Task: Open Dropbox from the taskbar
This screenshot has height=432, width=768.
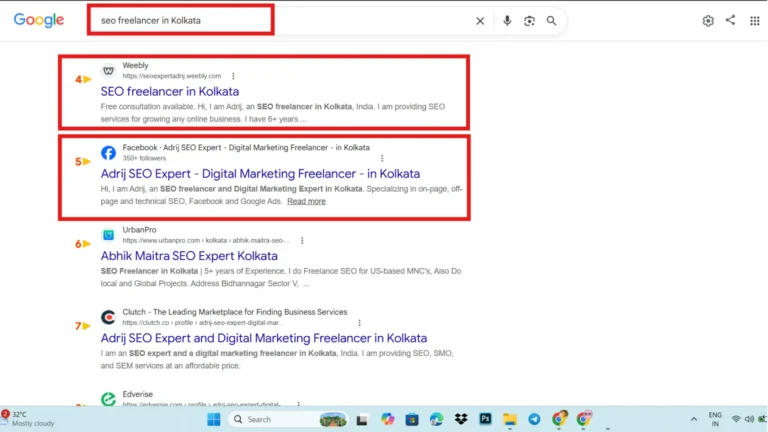Action: pos(461,419)
